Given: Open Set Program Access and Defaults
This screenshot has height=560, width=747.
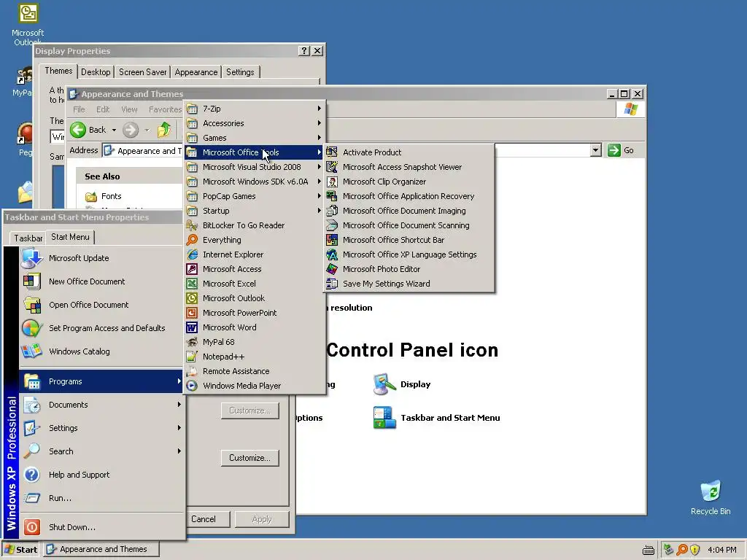Looking at the screenshot, I should 101,328.
